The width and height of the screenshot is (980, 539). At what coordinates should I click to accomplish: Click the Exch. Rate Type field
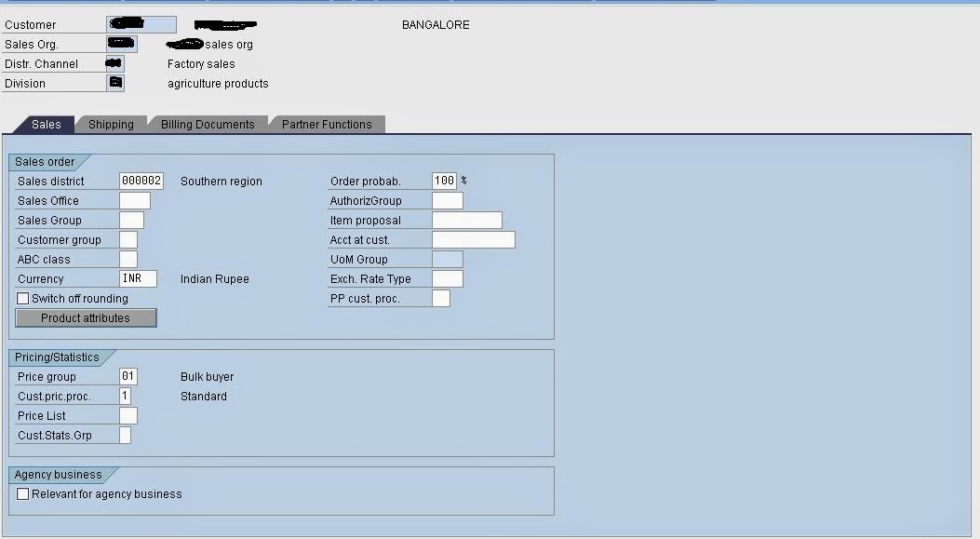pos(447,277)
